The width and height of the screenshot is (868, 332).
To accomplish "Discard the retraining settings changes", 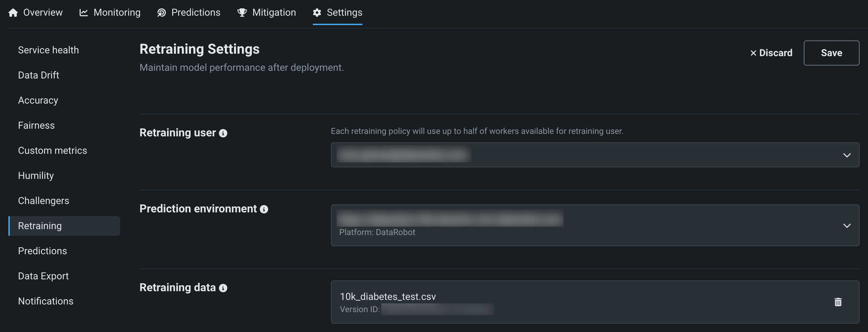I will point(771,53).
